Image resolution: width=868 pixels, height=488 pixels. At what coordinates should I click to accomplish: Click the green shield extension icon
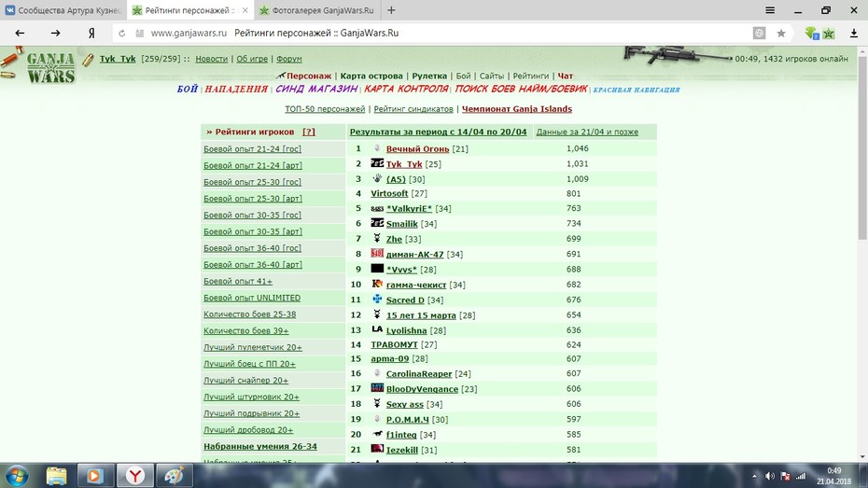[812, 34]
